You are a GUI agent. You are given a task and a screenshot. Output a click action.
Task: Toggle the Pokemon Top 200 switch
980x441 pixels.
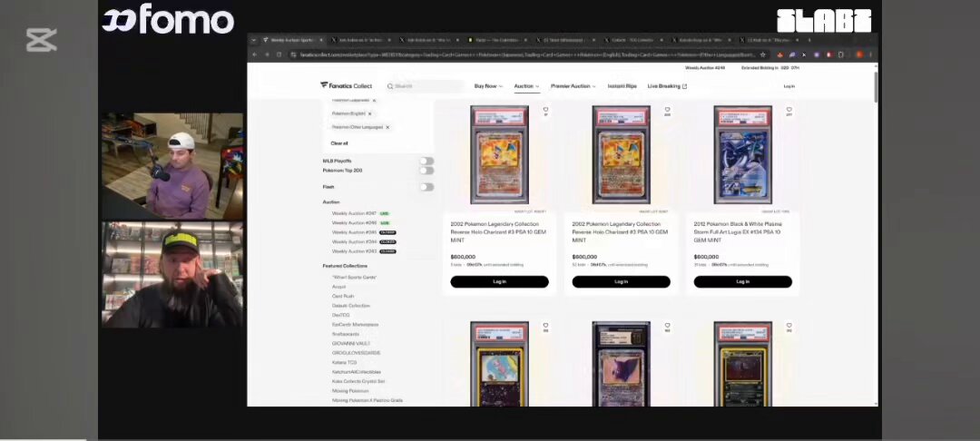(426, 171)
